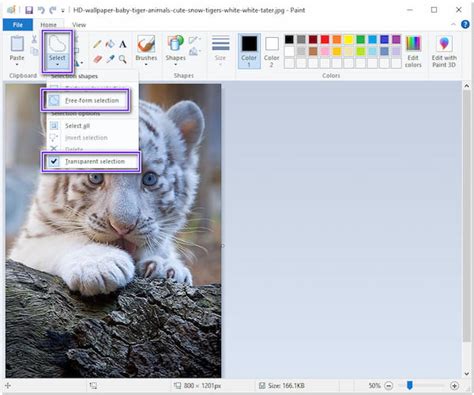Choose the Text tool
Screen dimensions: 474x395
click(123, 44)
